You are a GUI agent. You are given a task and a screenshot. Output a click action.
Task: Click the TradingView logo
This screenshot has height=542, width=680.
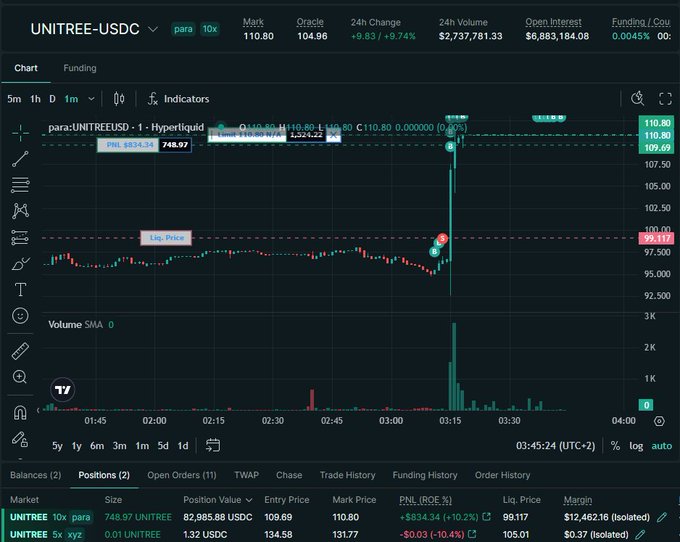pos(62,390)
